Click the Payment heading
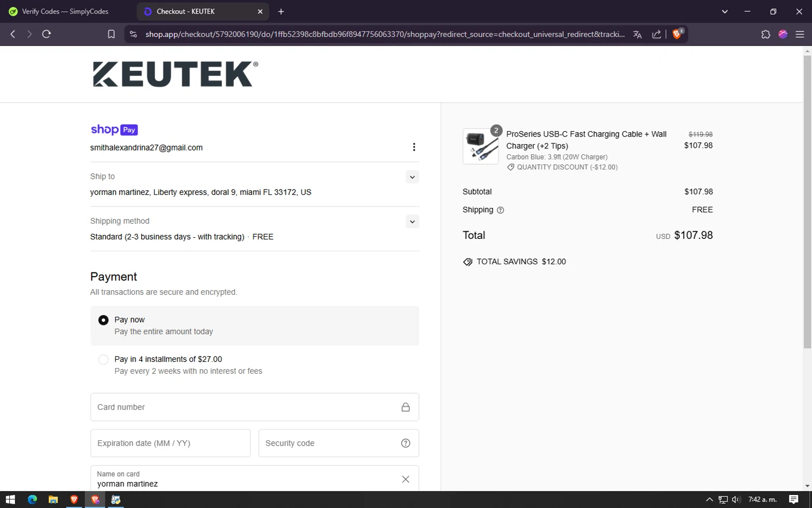 tap(114, 277)
